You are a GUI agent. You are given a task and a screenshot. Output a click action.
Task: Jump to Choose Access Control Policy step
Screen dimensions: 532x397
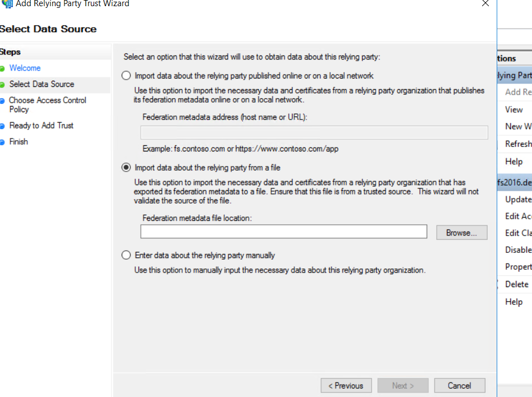click(47, 105)
